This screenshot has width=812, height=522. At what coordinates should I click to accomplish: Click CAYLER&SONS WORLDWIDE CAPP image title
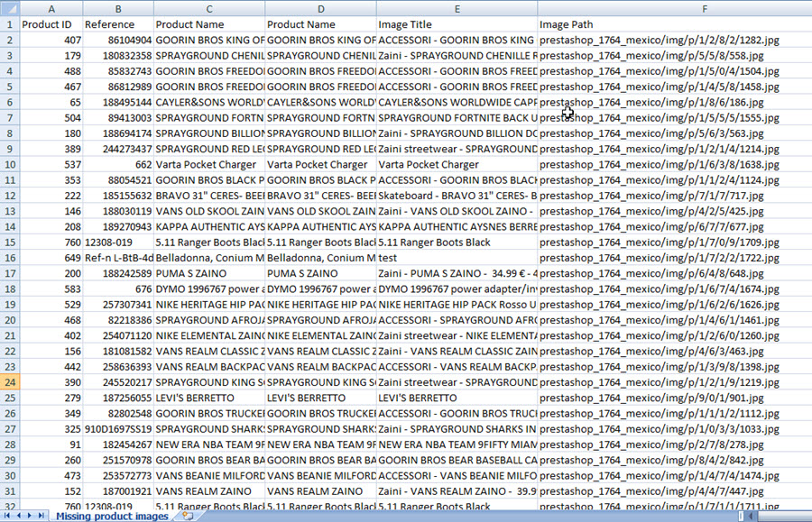tap(457, 102)
